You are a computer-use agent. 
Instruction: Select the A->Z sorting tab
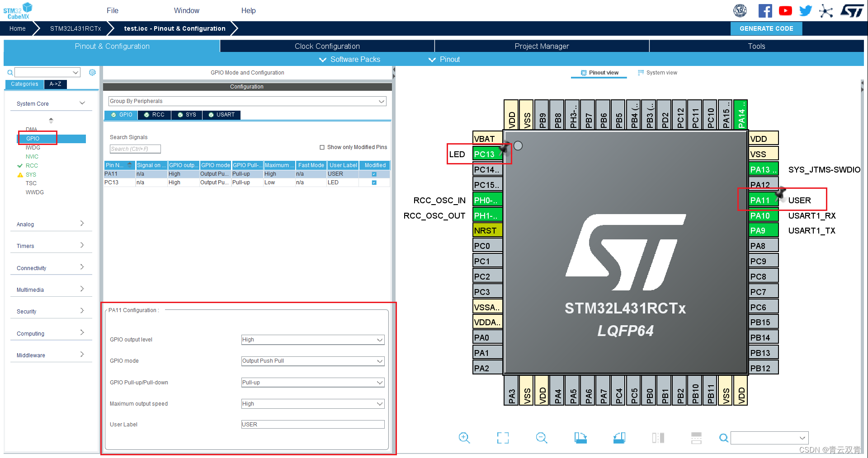56,84
